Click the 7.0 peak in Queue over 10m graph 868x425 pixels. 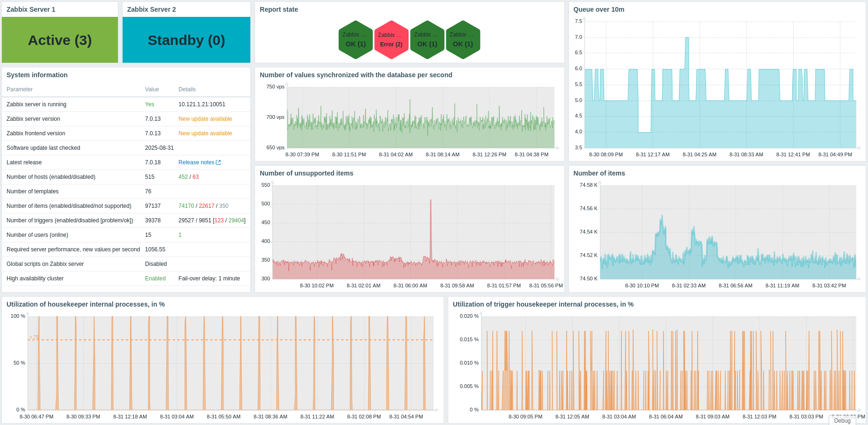point(687,39)
